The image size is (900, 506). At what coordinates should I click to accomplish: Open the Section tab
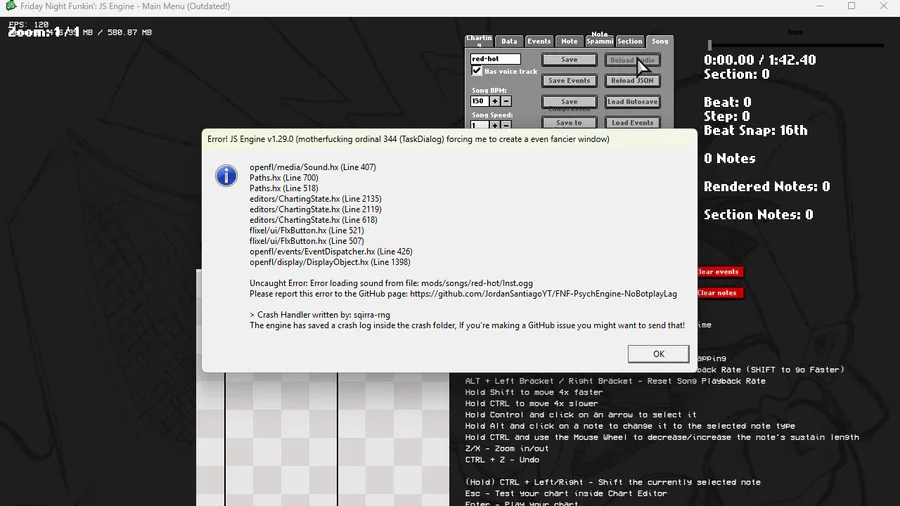tap(630, 41)
